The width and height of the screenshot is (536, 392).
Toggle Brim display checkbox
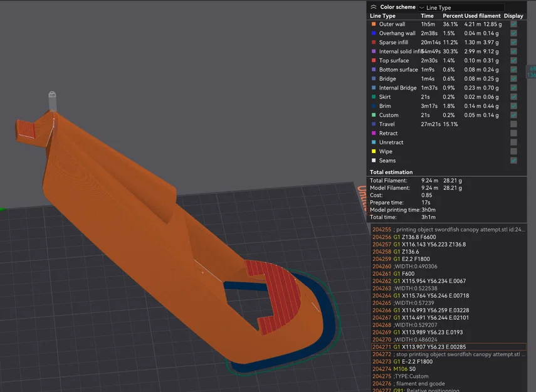pyautogui.click(x=513, y=106)
